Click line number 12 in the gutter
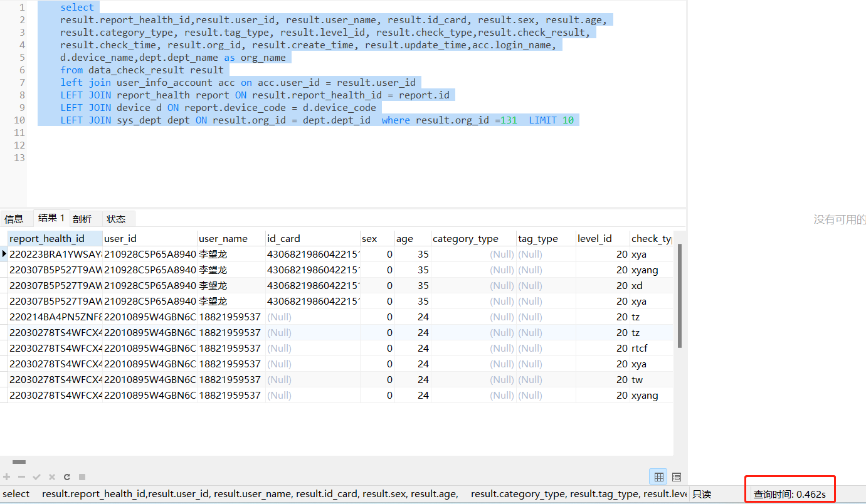866x504 pixels. pos(19,145)
